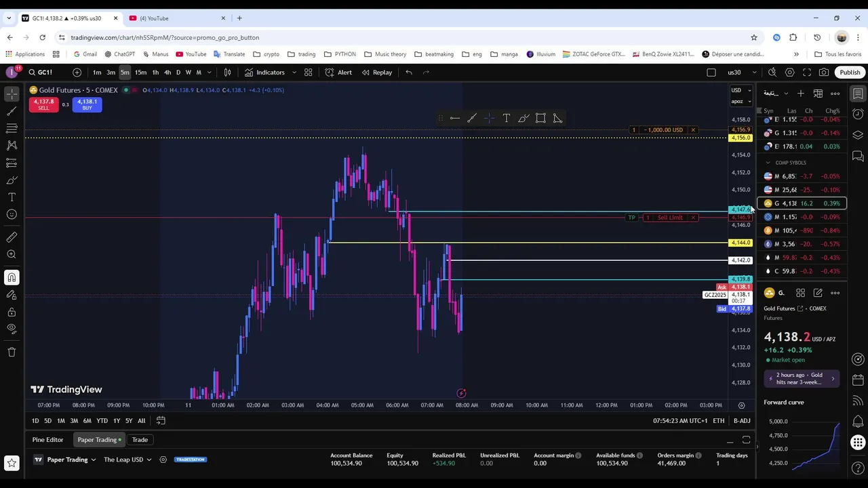868x488 pixels.
Task: Open chart settings hexagon icon
Action: coord(789,73)
